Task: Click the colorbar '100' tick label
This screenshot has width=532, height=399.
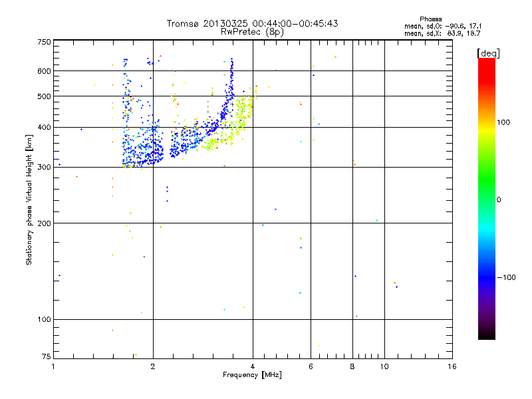Action: point(503,122)
